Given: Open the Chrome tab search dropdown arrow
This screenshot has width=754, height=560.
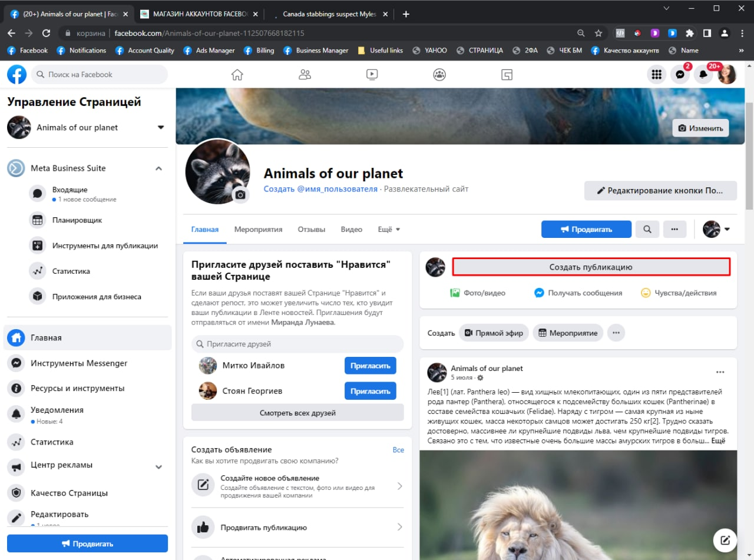Looking at the screenshot, I should [666, 8].
